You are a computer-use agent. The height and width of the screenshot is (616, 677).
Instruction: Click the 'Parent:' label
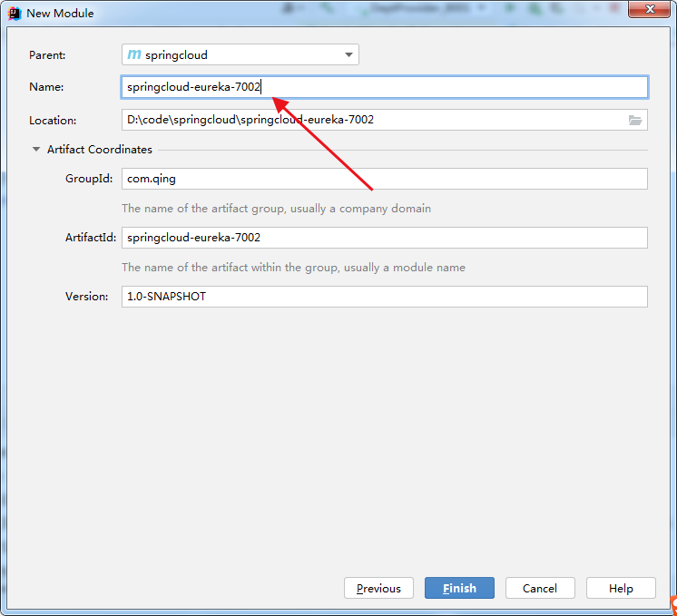[x=47, y=55]
